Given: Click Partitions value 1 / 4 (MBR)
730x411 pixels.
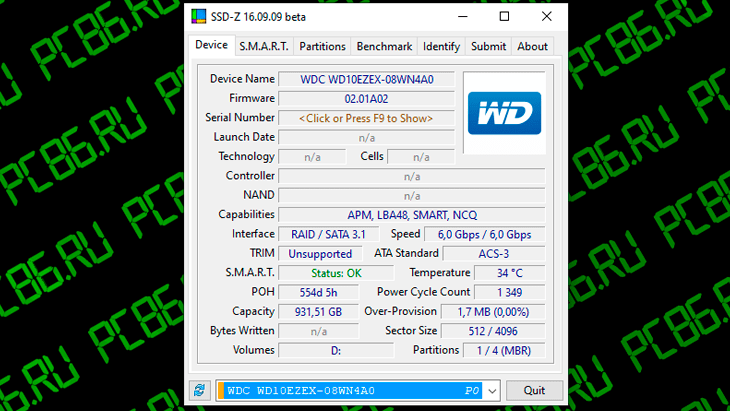Looking at the screenshot, I should coord(504,351).
